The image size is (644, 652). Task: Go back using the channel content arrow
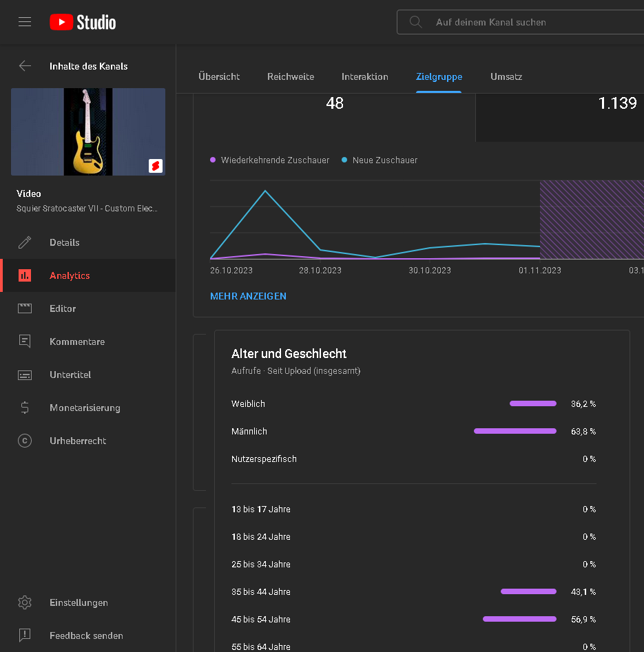(x=25, y=66)
